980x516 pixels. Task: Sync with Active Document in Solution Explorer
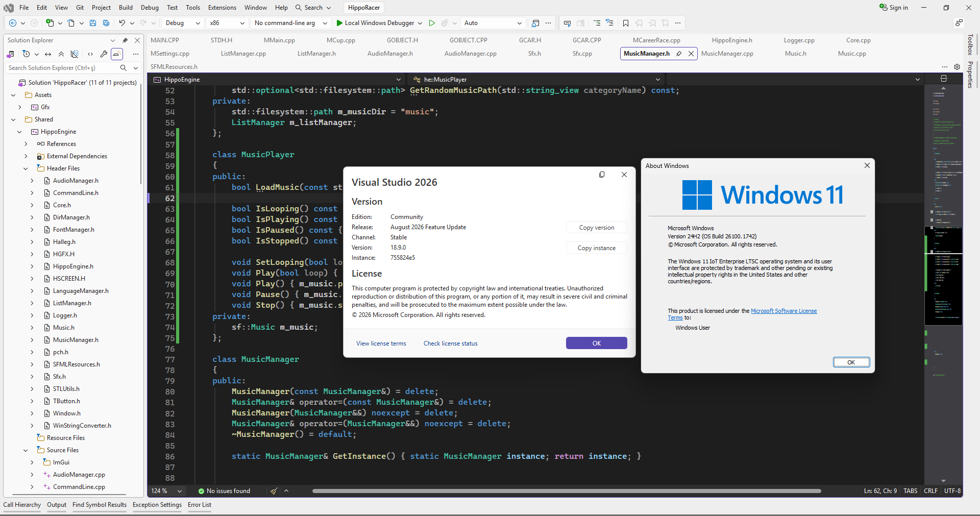(48, 54)
